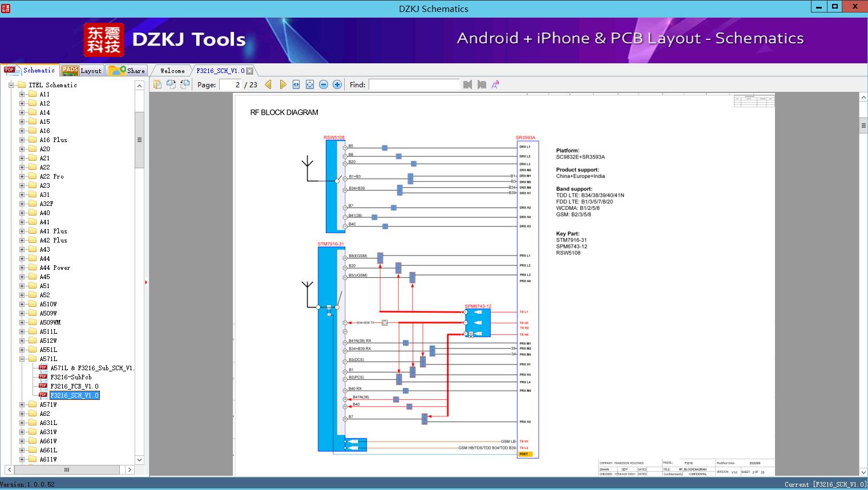Zoom out of the schematic
Viewport: 868px width, 490px height.
(x=324, y=84)
